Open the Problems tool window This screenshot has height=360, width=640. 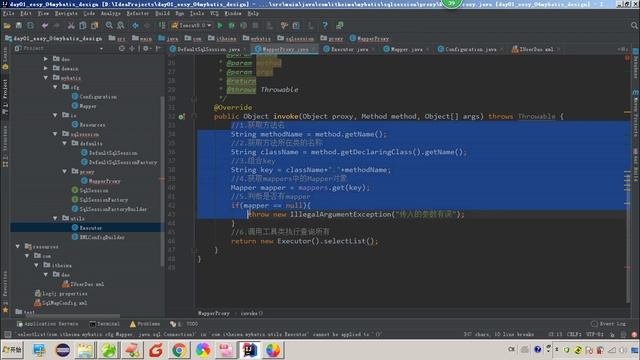tap(145, 324)
